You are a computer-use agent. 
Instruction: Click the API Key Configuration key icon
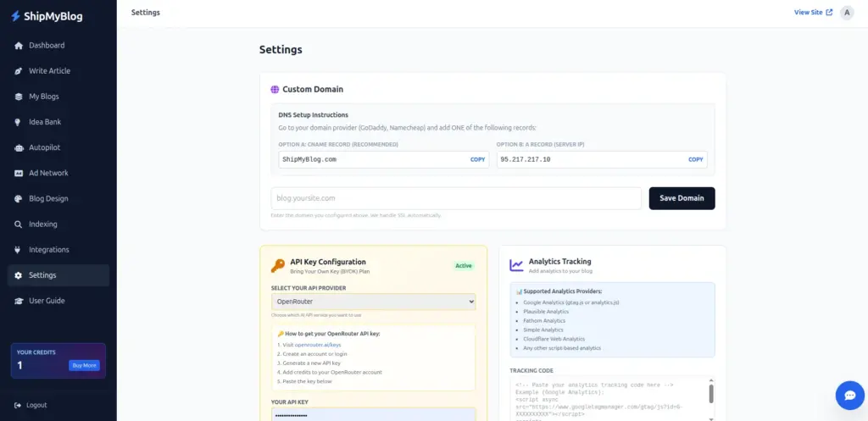click(278, 265)
